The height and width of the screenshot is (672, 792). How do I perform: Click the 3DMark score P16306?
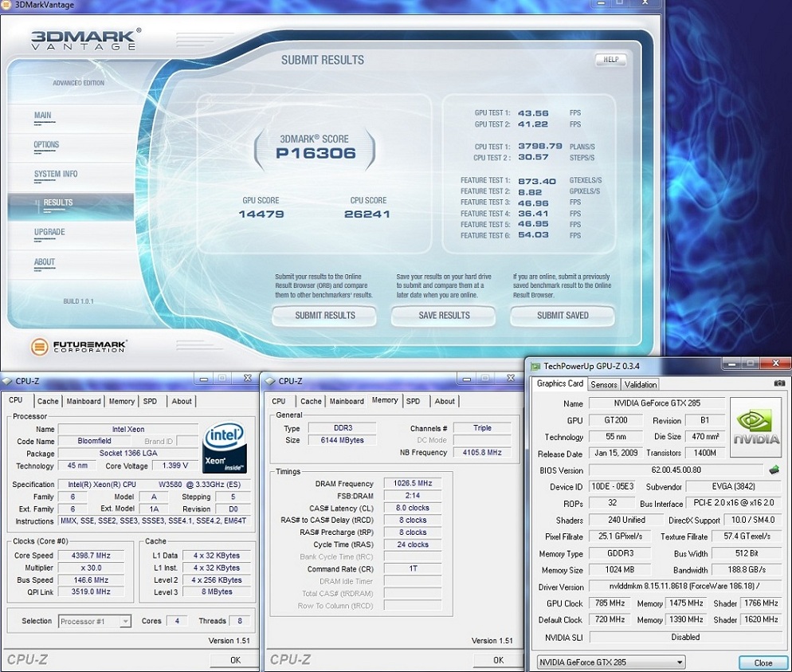pos(316,153)
